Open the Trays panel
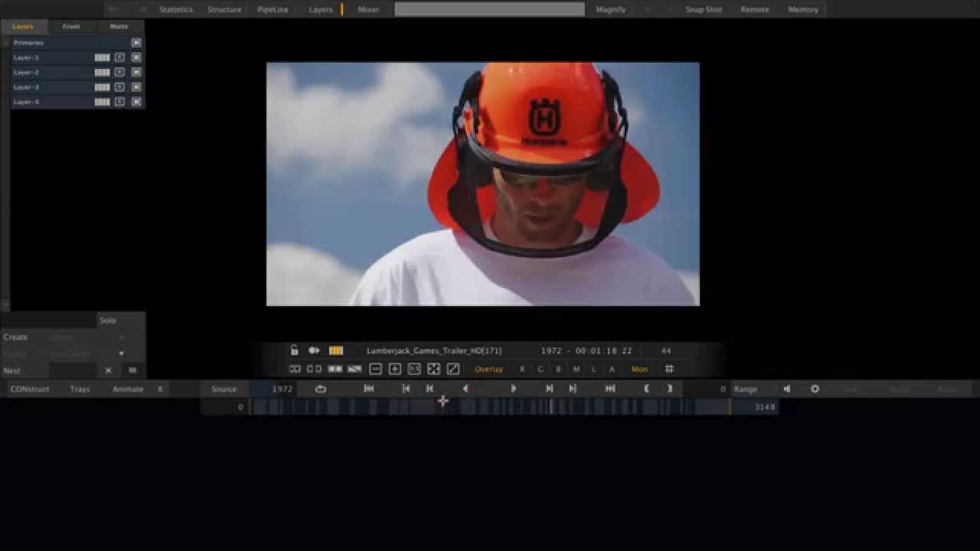The image size is (980, 551). point(80,389)
